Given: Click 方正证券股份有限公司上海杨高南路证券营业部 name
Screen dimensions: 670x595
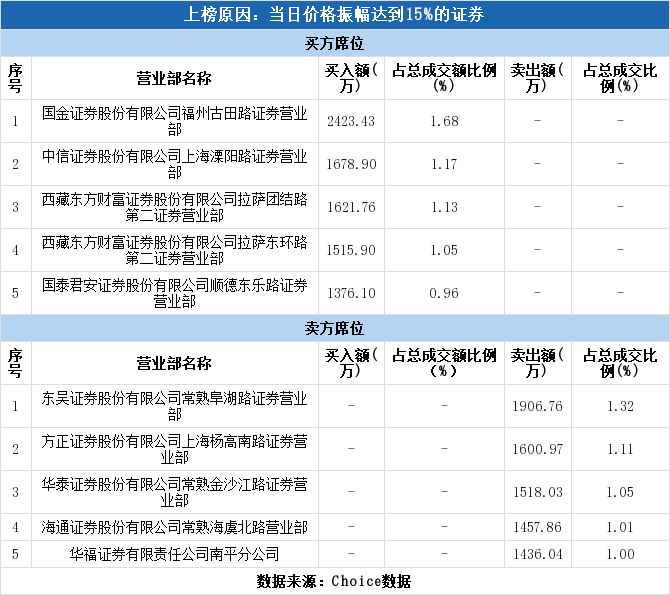Looking at the screenshot, I should (x=174, y=449).
